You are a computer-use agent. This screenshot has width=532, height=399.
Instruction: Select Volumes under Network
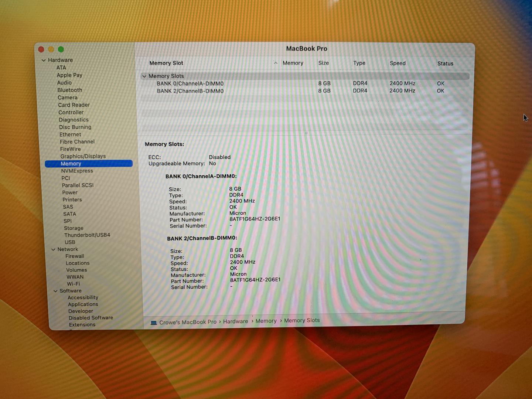pyautogui.click(x=76, y=270)
